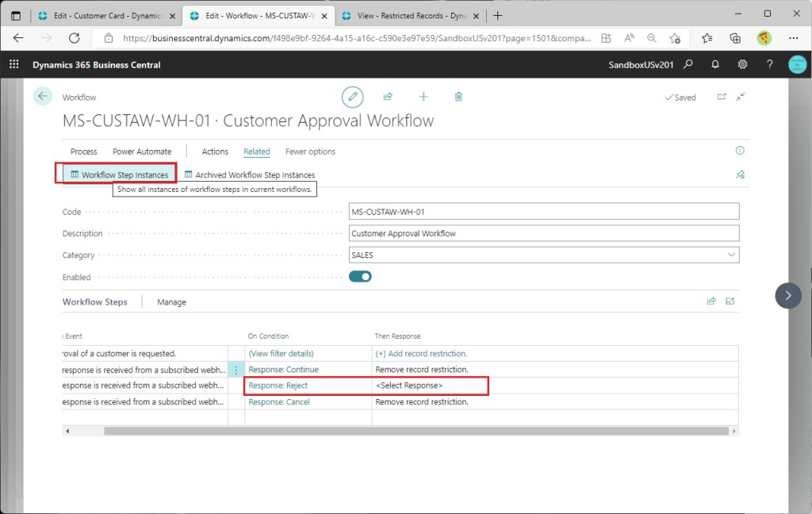Click the pencil edit icon
This screenshot has height=514, width=812.
[x=352, y=97]
